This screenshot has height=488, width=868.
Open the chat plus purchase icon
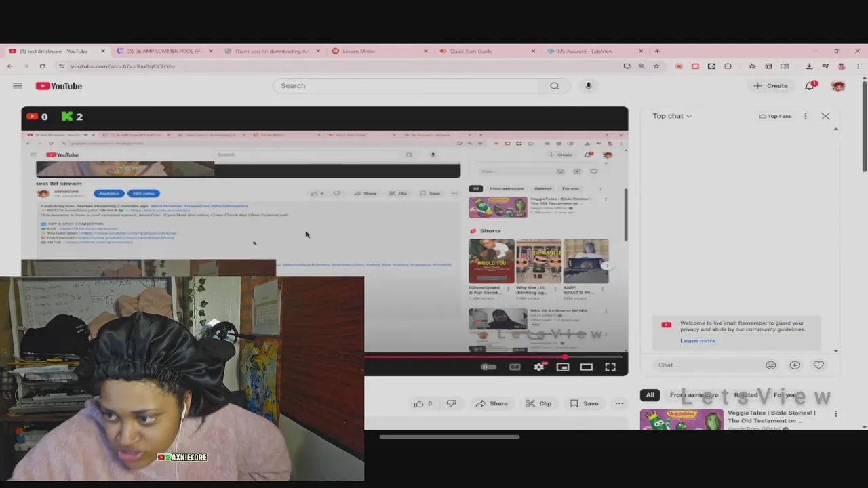click(795, 365)
